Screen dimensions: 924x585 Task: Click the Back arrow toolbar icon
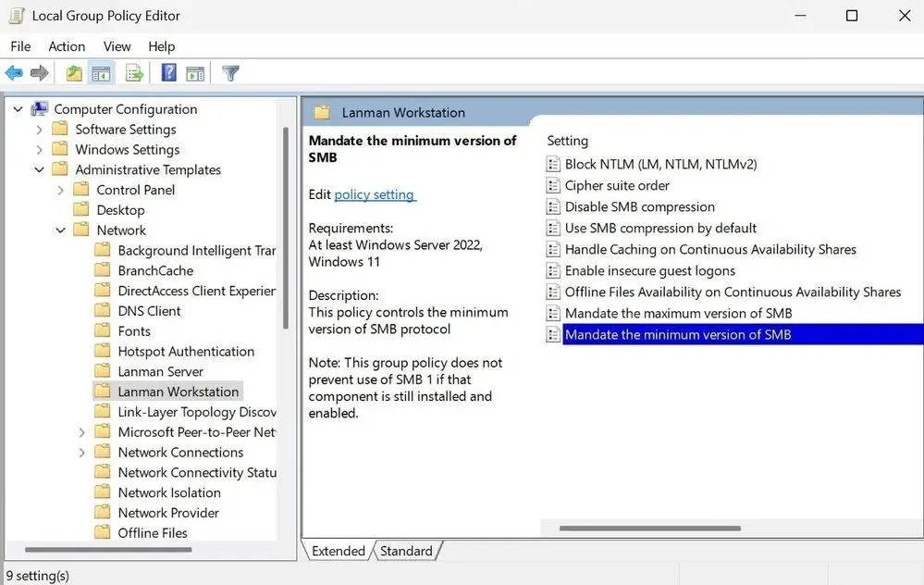tap(14, 73)
